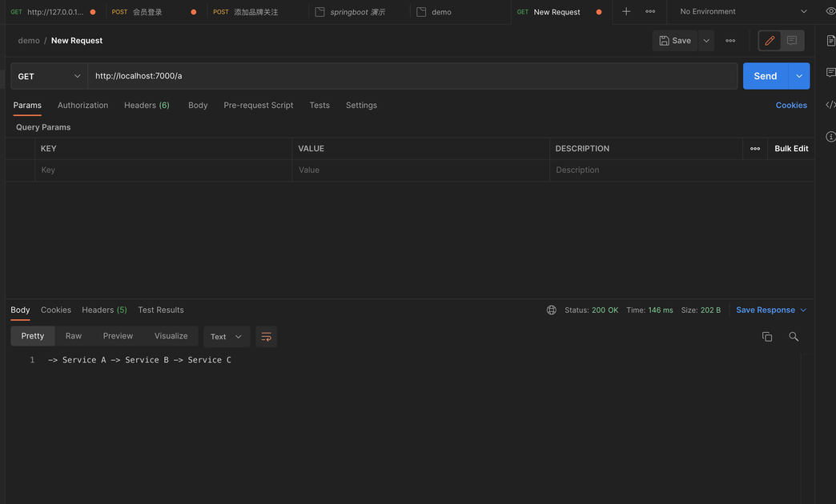
Task: Open the query params column options ellipsis
Action: click(755, 149)
